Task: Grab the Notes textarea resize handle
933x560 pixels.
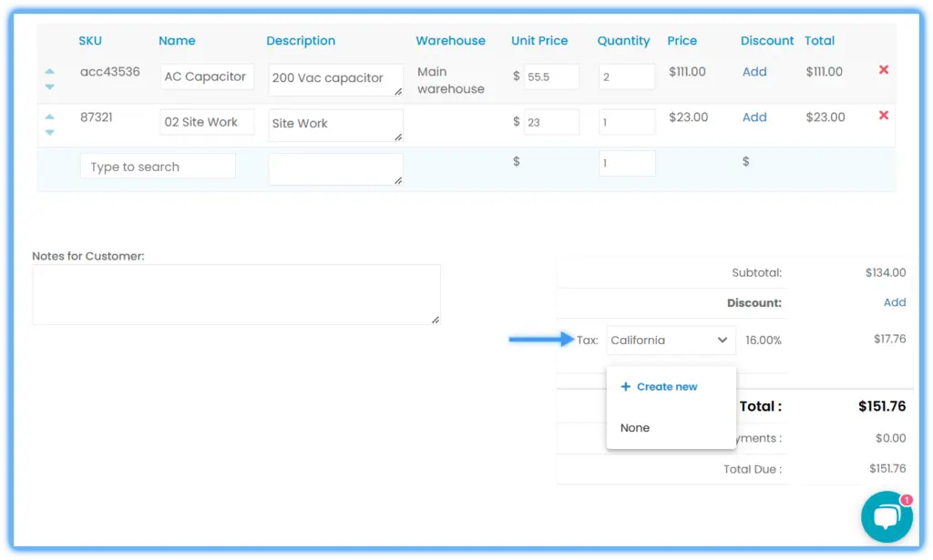Action: coord(436,320)
